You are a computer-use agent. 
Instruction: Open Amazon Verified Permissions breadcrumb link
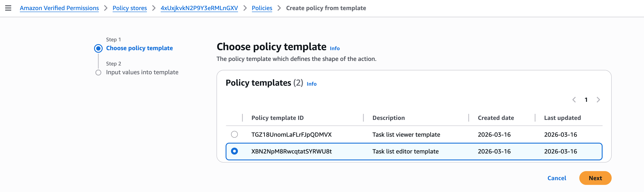coord(59,8)
